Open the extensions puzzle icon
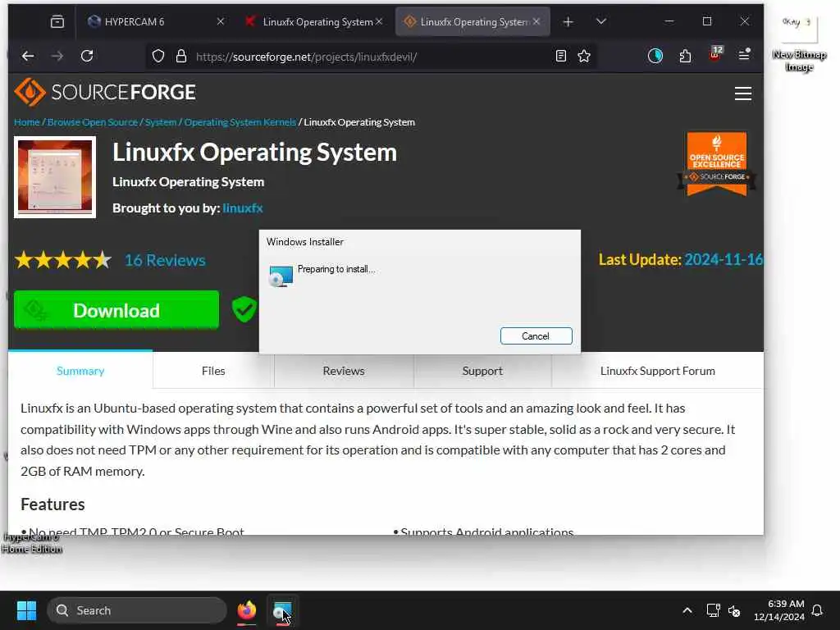 point(685,56)
